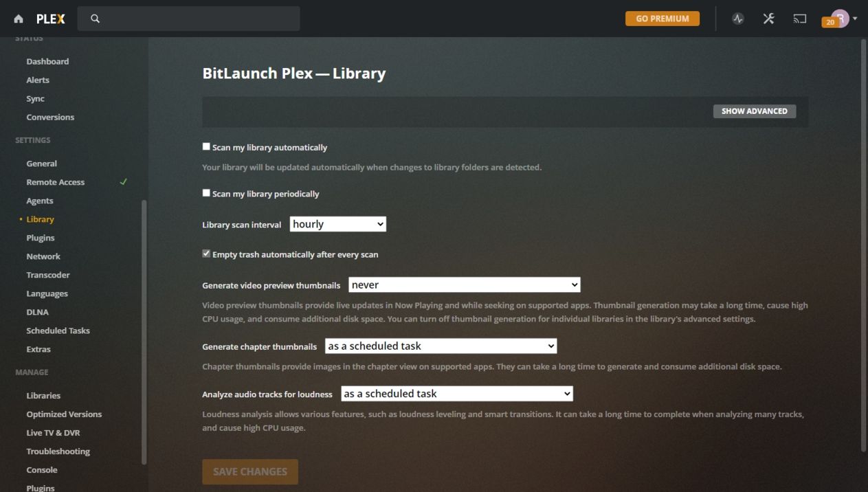Click the Go Premium button
868x492 pixels.
coord(663,19)
